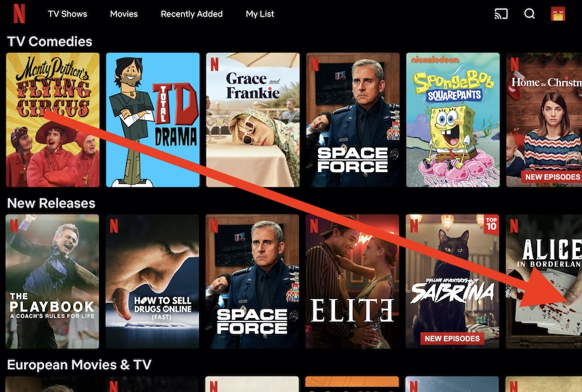Select the Elite poster

352,281
